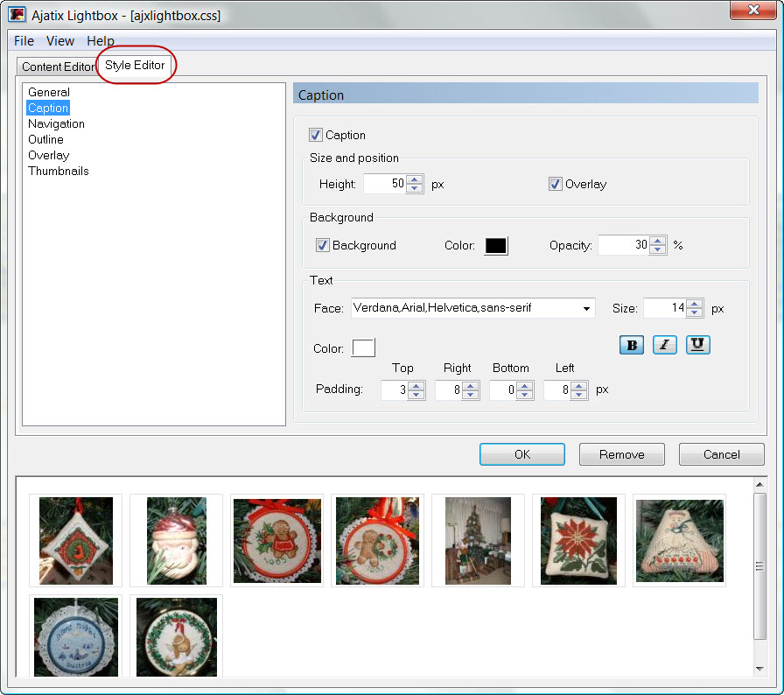Screen dimensions: 784x695
Task: Uncheck the Caption checkbox
Action: [x=316, y=135]
